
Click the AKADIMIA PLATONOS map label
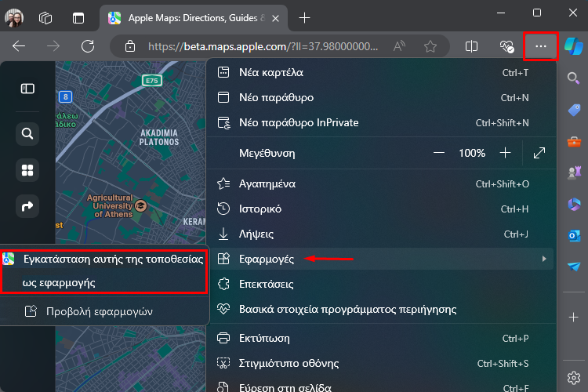159,137
